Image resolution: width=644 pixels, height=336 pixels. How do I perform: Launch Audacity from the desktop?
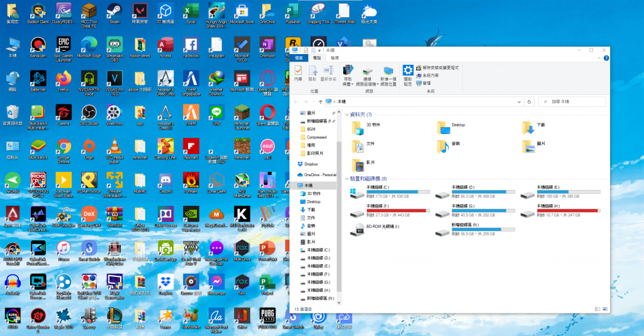pos(13,284)
